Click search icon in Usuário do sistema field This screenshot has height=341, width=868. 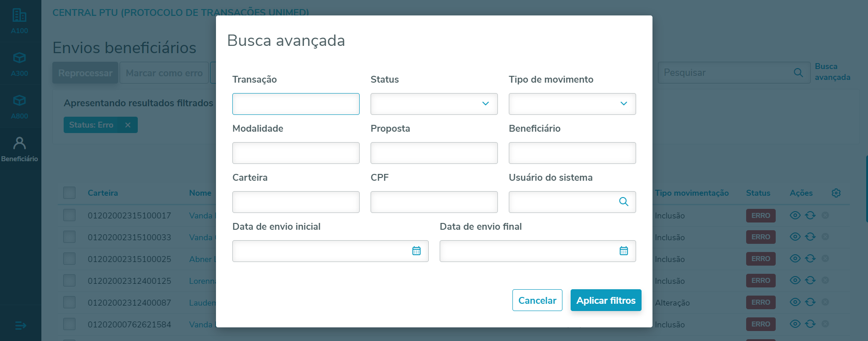tap(623, 202)
